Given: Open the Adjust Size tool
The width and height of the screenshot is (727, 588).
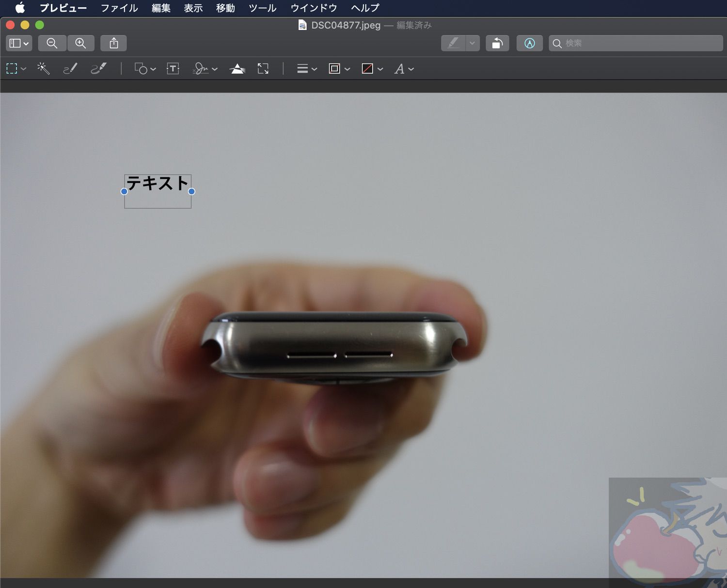Looking at the screenshot, I should (263, 69).
